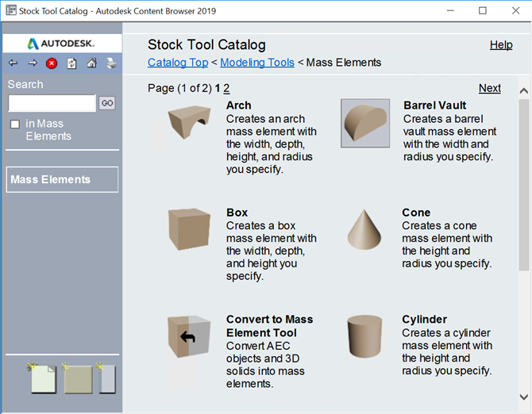This screenshot has height=414, width=532.
Task: Add a new category using rightmost sparkle icon
Action: pyautogui.click(x=106, y=378)
